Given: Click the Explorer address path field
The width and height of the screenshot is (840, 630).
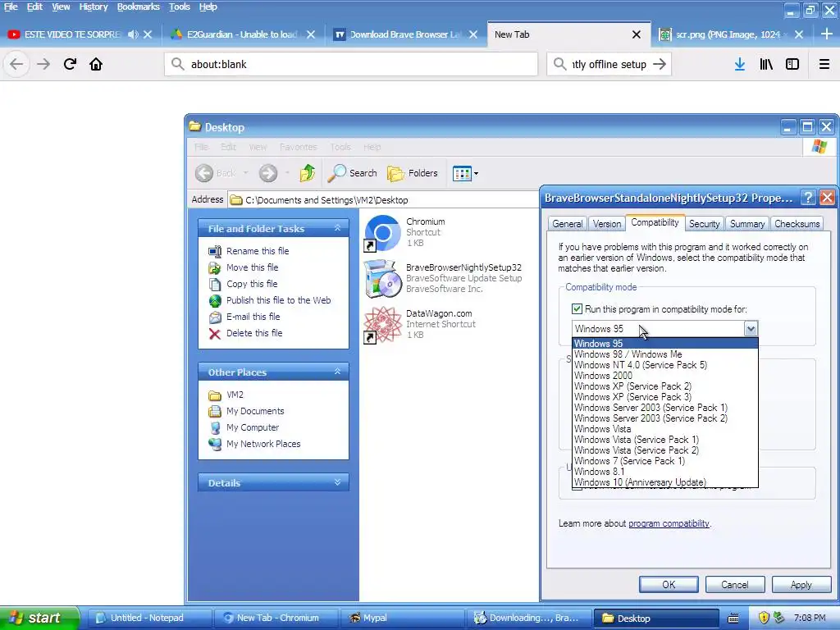Looking at the screenshot, I should click(383, 200).
